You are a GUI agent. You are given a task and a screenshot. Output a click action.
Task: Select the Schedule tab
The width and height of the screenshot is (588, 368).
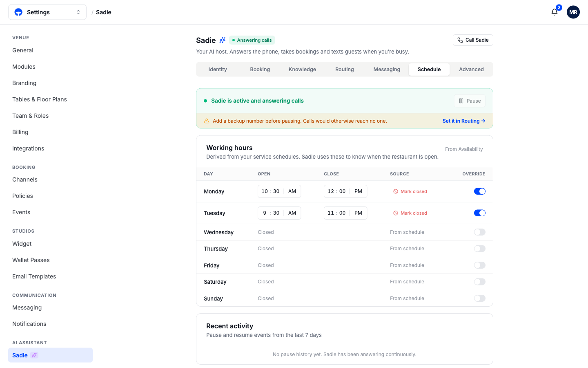(x=429, y=70)
